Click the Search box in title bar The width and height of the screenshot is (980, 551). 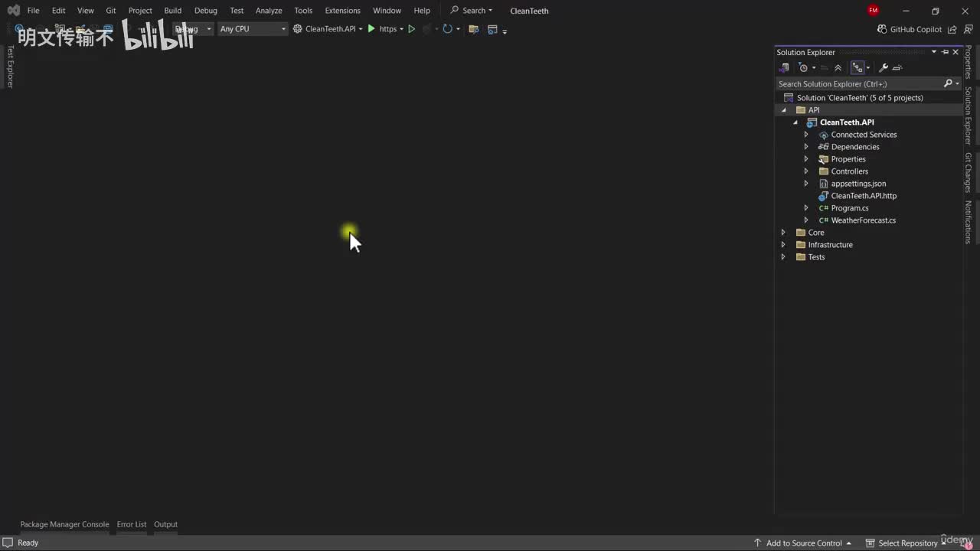[x=472, y=11]
